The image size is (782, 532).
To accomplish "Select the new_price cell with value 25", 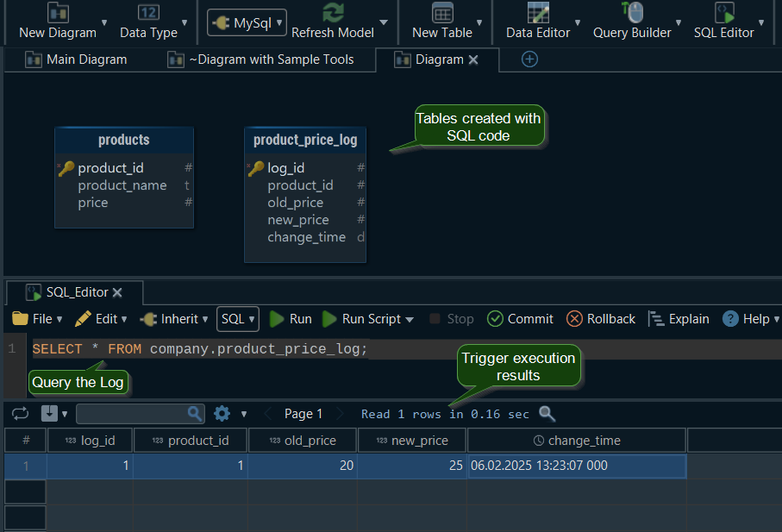I will (412, 466).
